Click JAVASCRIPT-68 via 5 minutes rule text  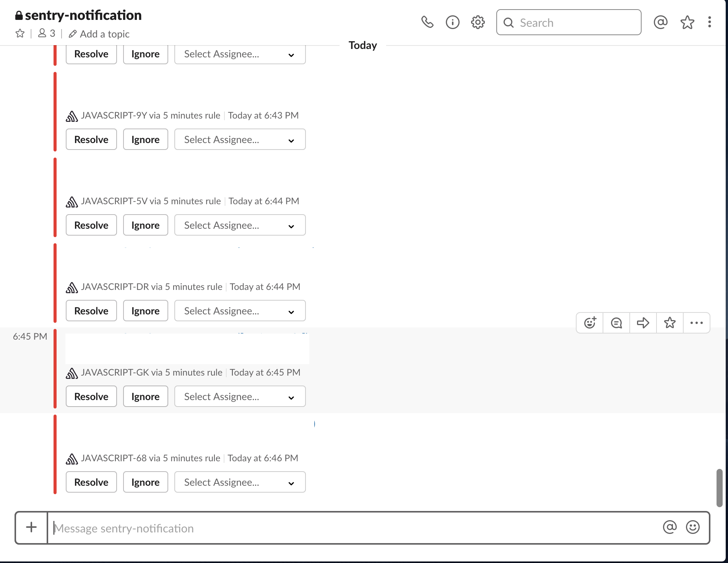pyautogui.click(x=151, y=458)
